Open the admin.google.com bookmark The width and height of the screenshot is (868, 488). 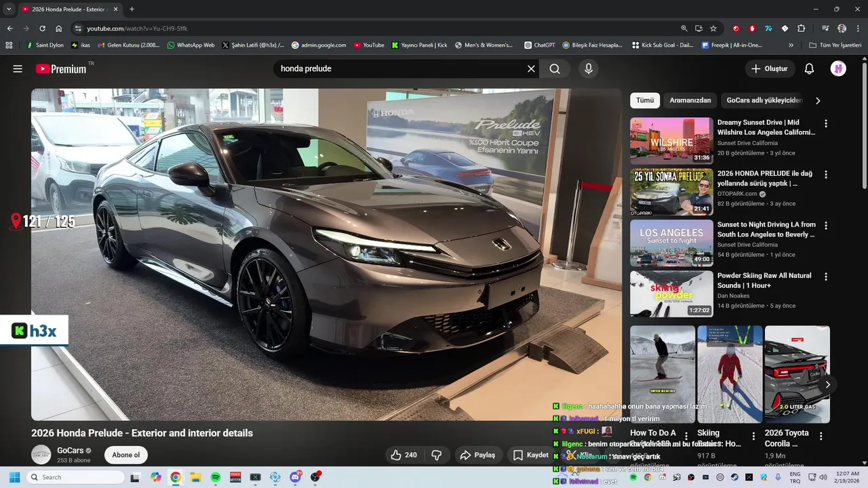[319, 45]
